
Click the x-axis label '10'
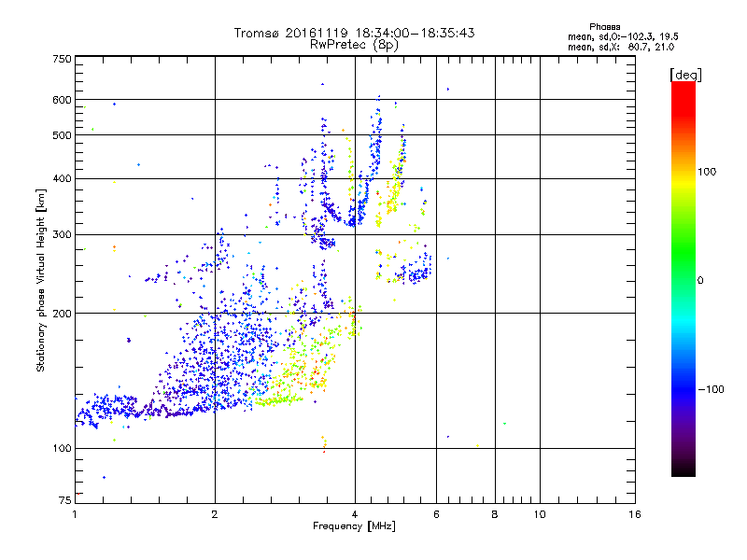tap(540, 514)
